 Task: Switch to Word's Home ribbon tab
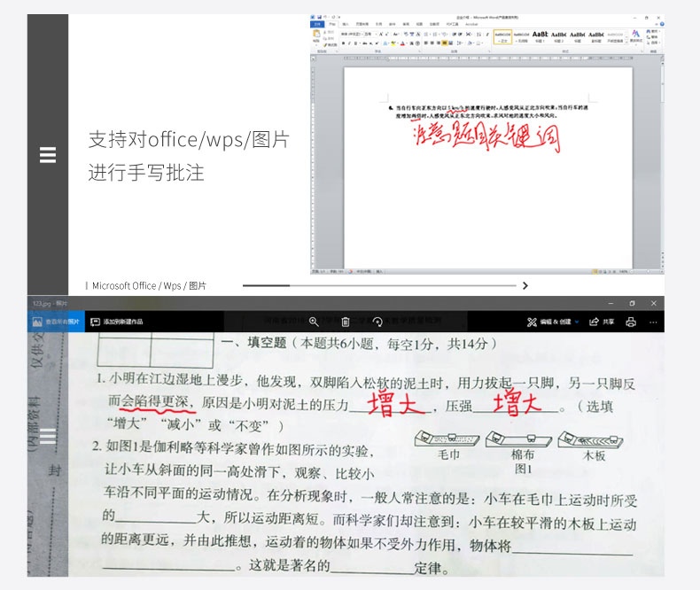point(332,24)
